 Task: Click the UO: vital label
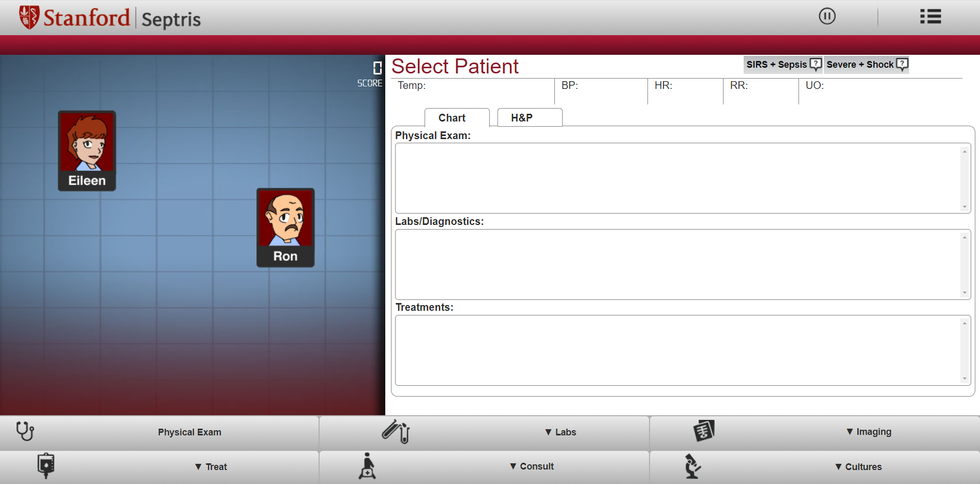[815, 85]
